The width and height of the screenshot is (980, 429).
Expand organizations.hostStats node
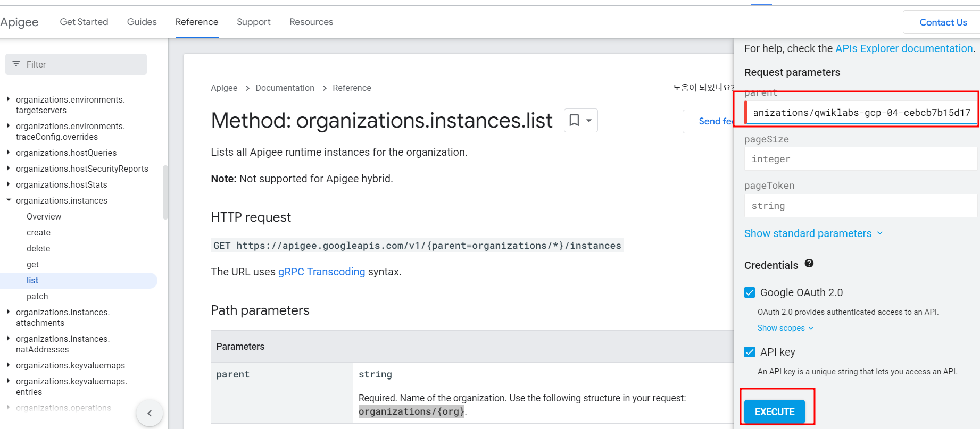pos(8,184)
